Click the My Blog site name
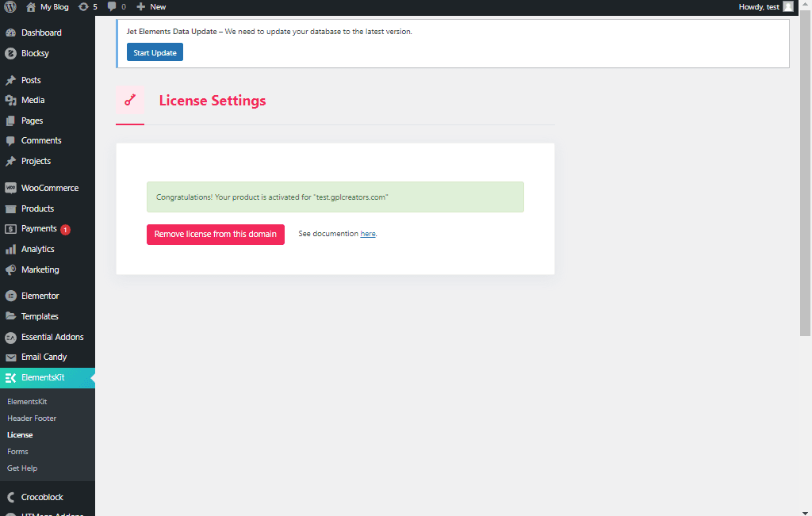Image resolution: width=812 pixels, height=516 pixels. (x=55, y=6)
